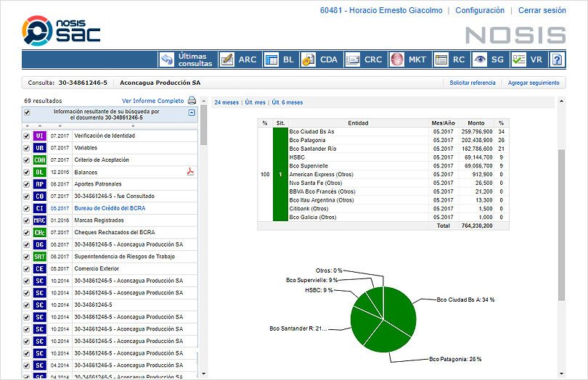Screen dimensions: 588x380
Task: Open Cheques Rechazados del BCRA entry
Action: (115, 232)
